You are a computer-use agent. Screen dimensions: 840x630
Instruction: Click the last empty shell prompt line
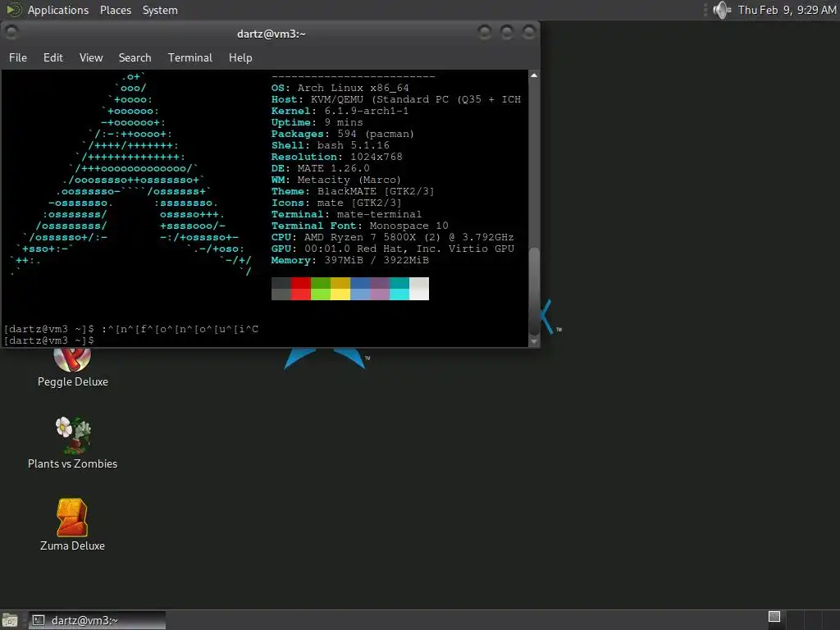tap(49, 340)
